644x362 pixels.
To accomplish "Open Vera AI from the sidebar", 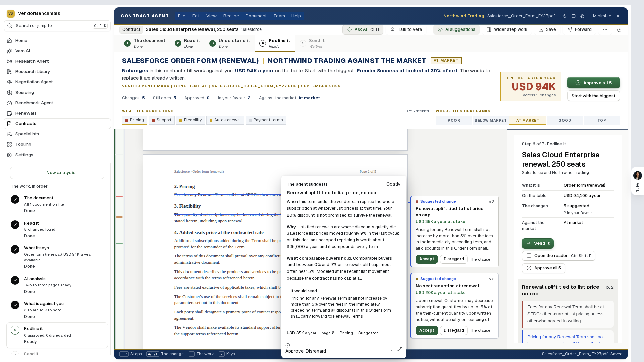I will click(57, 51).
